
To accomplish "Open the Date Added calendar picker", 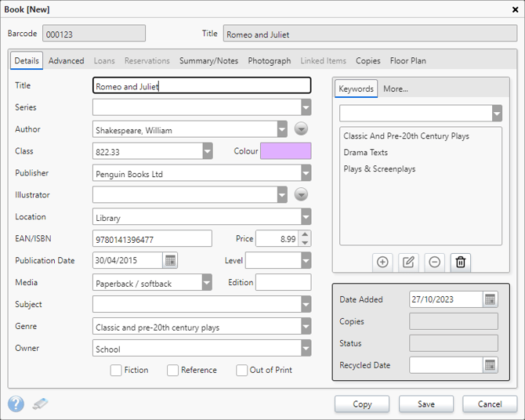I will pyautogui.click(x=491, y=299).
